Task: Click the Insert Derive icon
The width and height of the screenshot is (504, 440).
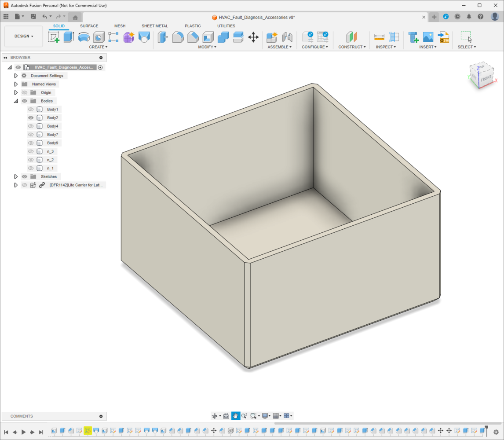Action: 413,37
